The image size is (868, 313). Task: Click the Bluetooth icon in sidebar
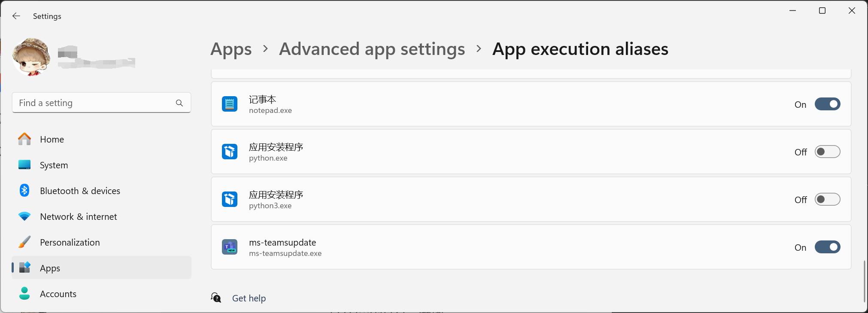(x=24, y=190)
